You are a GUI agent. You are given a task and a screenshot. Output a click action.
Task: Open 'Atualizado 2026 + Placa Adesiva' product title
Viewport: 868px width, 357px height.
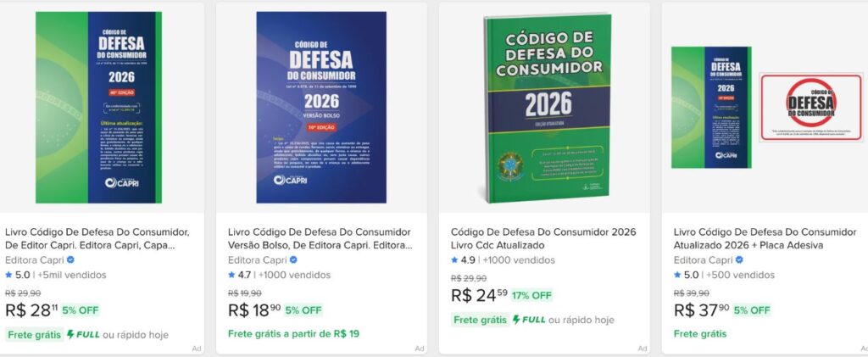765,238
